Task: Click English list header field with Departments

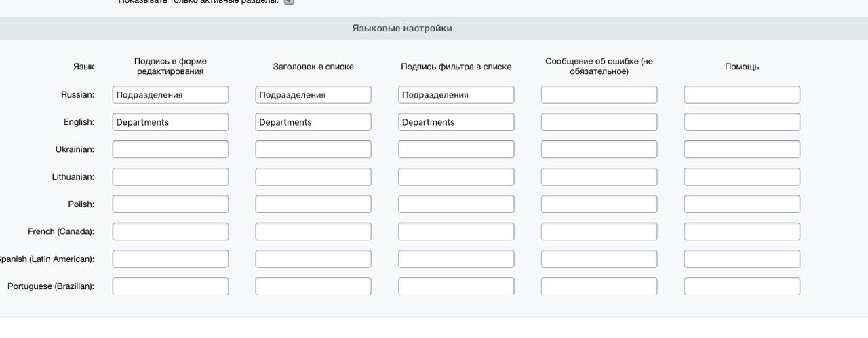Action: tap(313, 122)
